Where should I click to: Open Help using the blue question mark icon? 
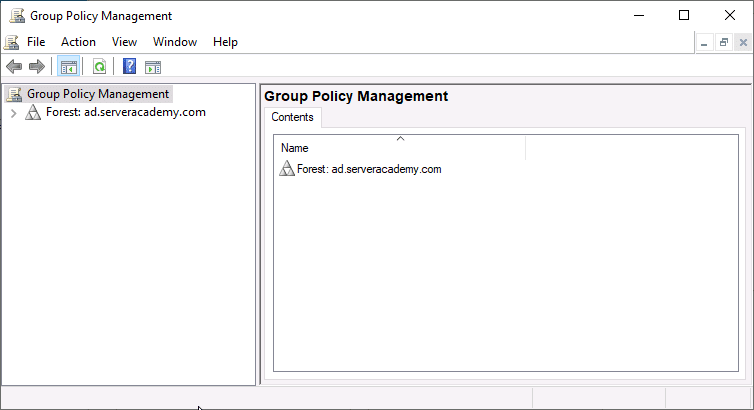[x=129, y=67]
